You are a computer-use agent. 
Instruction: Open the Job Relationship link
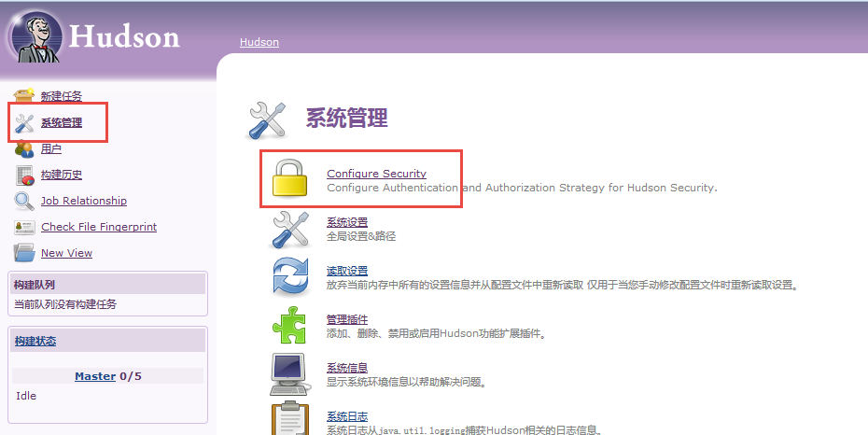84,201
